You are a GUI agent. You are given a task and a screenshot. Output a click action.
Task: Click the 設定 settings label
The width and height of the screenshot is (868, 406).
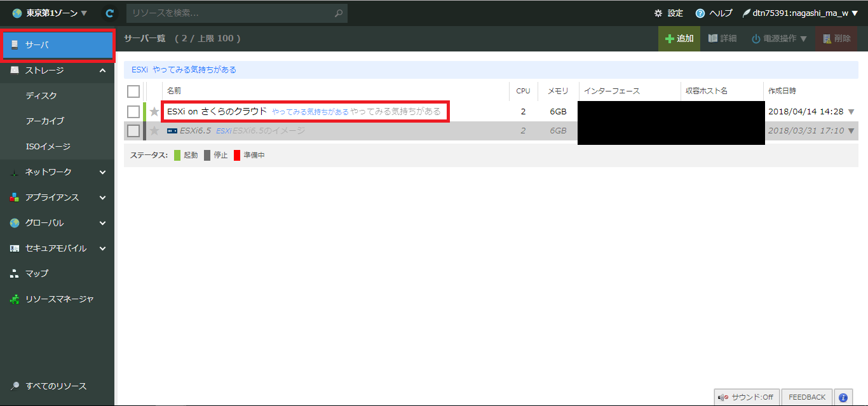click(x=675, y=13)
